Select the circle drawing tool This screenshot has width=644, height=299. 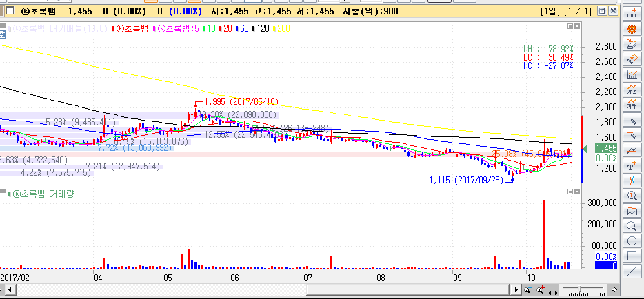(x=632, y=240)
